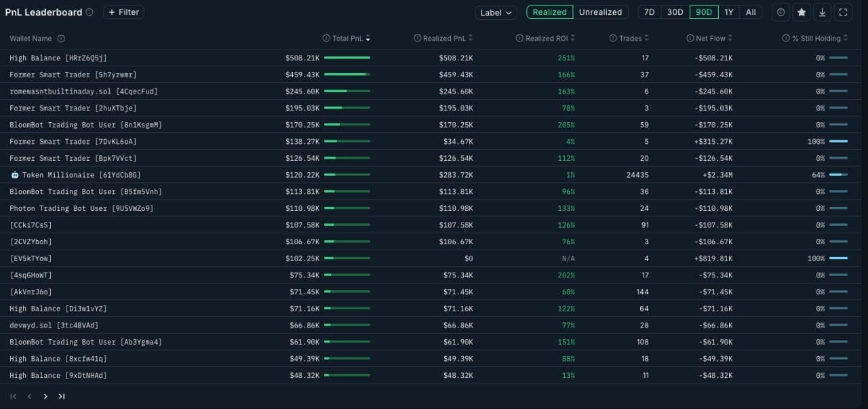Viewport: 868px width, 409px height.
Task: Click the Token Millionaire robot icon
Action: pos(15,175)
